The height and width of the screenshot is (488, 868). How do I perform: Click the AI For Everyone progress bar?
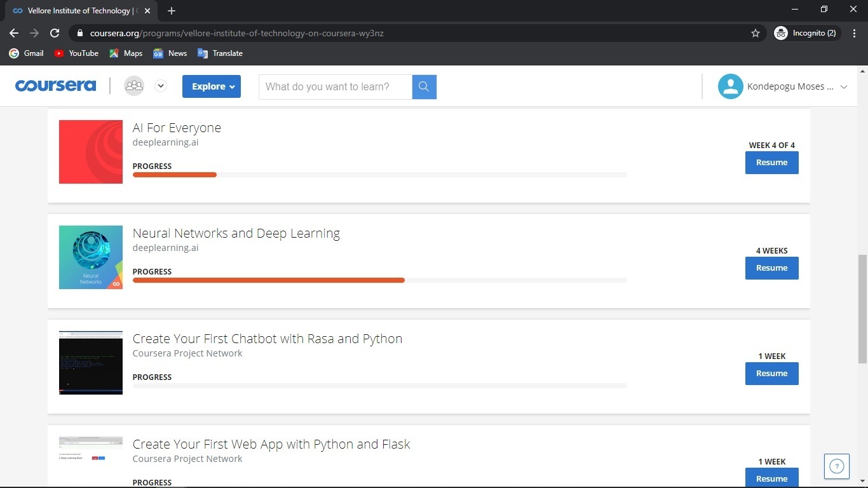[380, 175]
